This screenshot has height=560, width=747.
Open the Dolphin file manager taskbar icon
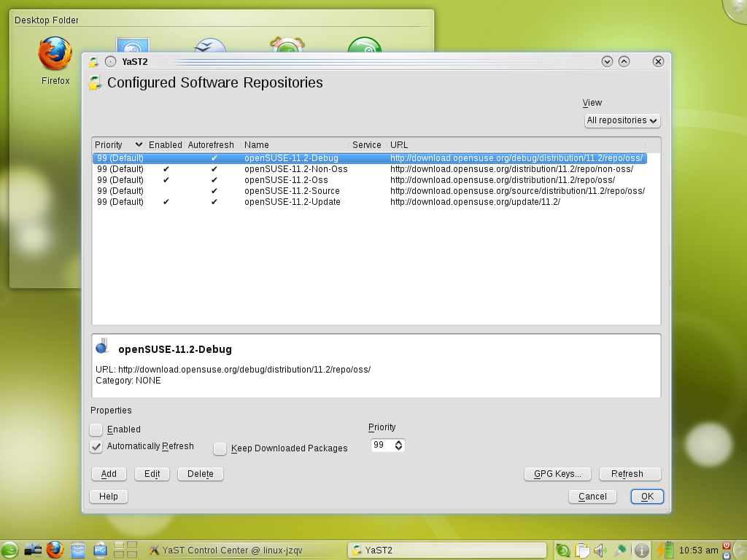[x=77, y=550]
